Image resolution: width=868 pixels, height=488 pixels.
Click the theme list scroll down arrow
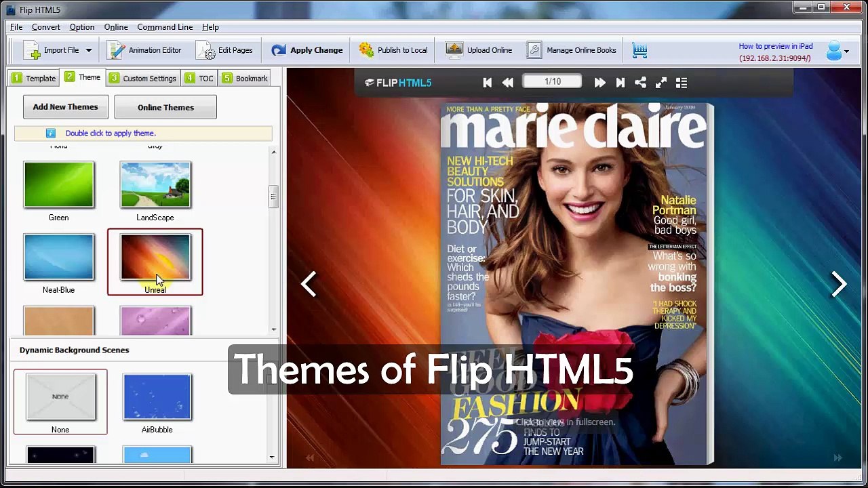click(273, 329)
